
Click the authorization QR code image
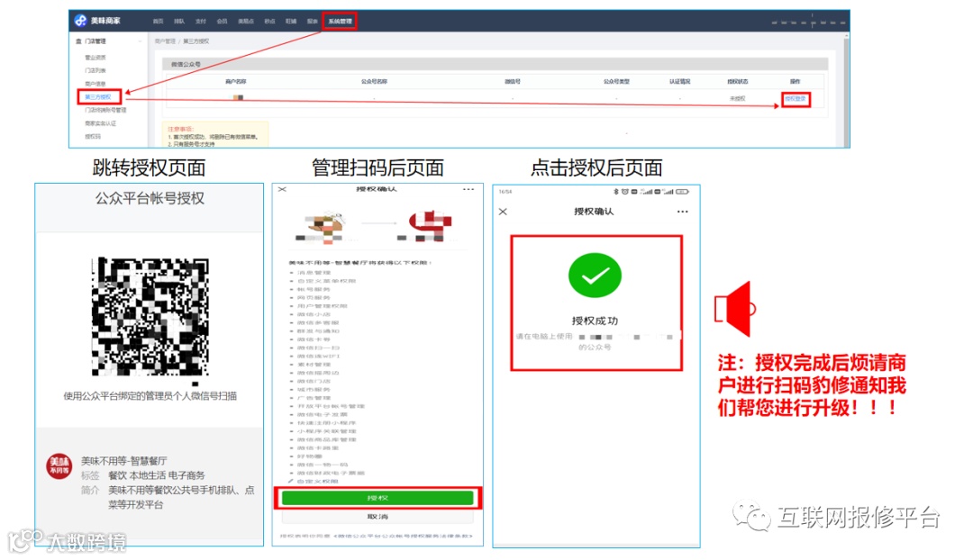[x=150, y=316]
